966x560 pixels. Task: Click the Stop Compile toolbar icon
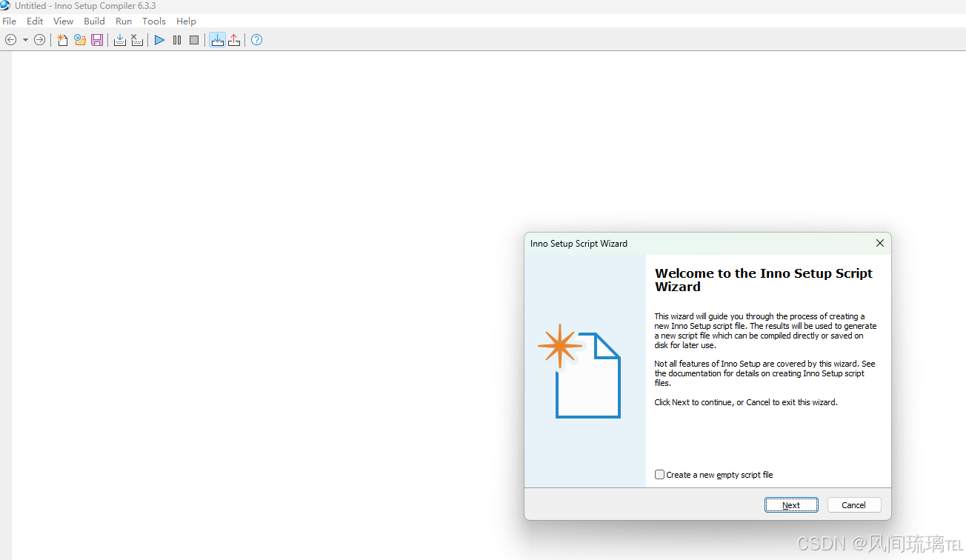(x=137, y=40)
